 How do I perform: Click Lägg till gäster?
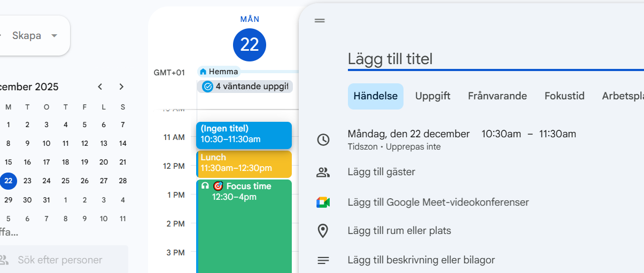tap(381, 172)
